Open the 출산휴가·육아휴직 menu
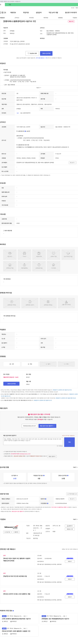The width and height of the screenshot is (78, 644). coord(71,12)
